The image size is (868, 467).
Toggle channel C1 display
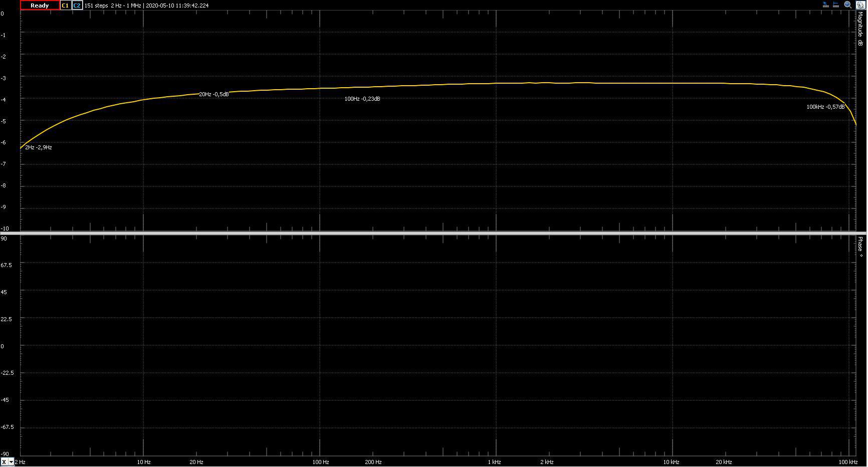pos(65,6)
